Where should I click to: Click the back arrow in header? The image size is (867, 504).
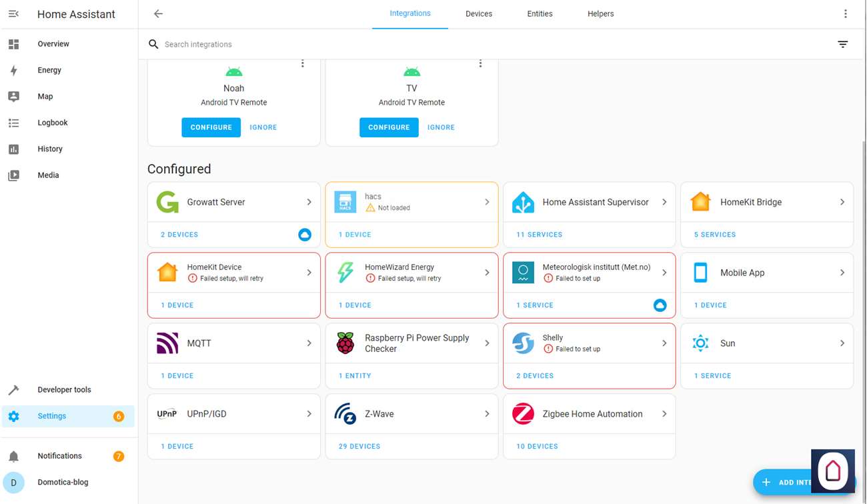(158, 14)
